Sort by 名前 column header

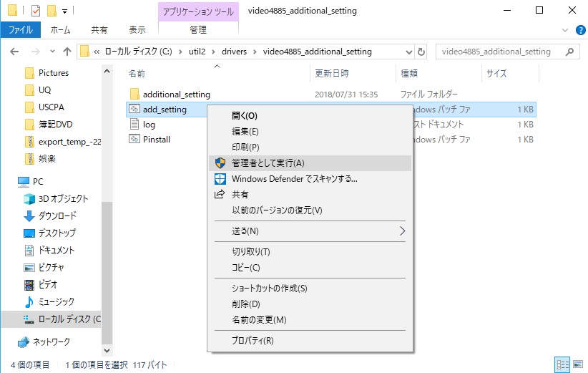coord(137,73)
